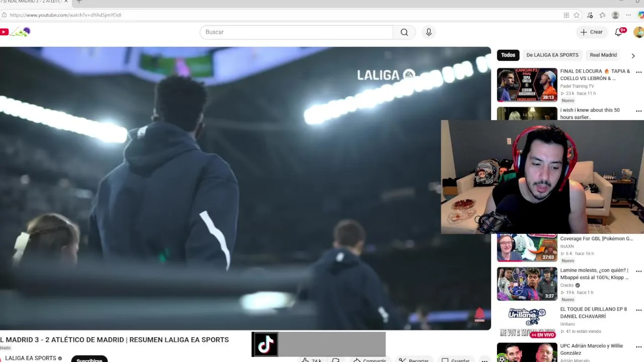Open 'Coverage For GBL' video title
Image resolution: width=644 pixels, height=362 pixels.
click(x=596, y=239)
